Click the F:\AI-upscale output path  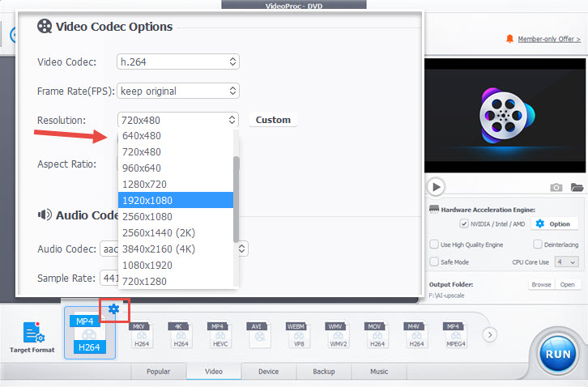pyautogui.click(x=446, y=296)
